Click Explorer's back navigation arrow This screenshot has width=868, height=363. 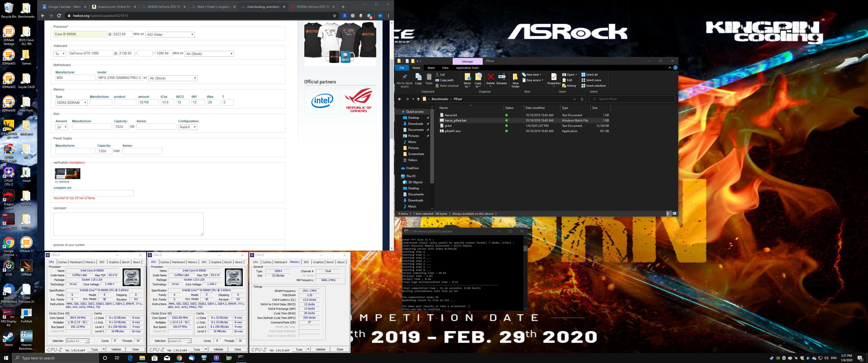pos(400,99)
